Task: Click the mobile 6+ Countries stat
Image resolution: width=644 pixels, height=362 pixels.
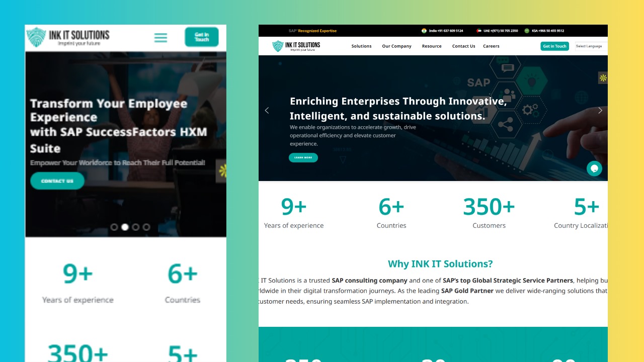Action: tap(183, 283)
